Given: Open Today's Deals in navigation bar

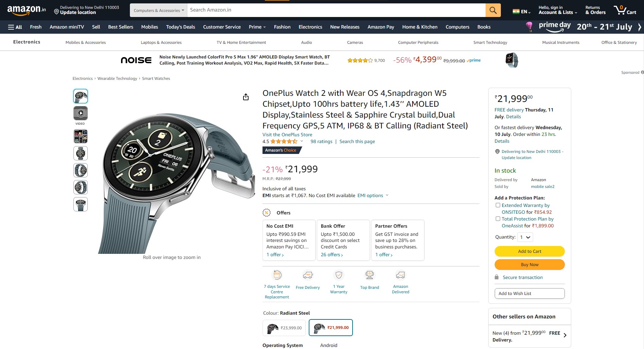Looking at the screenshot, I should click(x=181, y=27).
